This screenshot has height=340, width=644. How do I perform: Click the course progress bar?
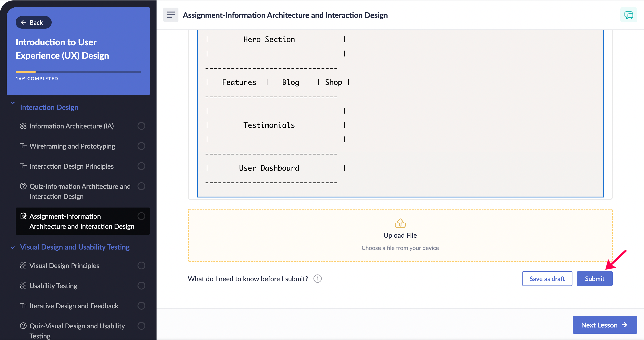click(x=78, y=72)
